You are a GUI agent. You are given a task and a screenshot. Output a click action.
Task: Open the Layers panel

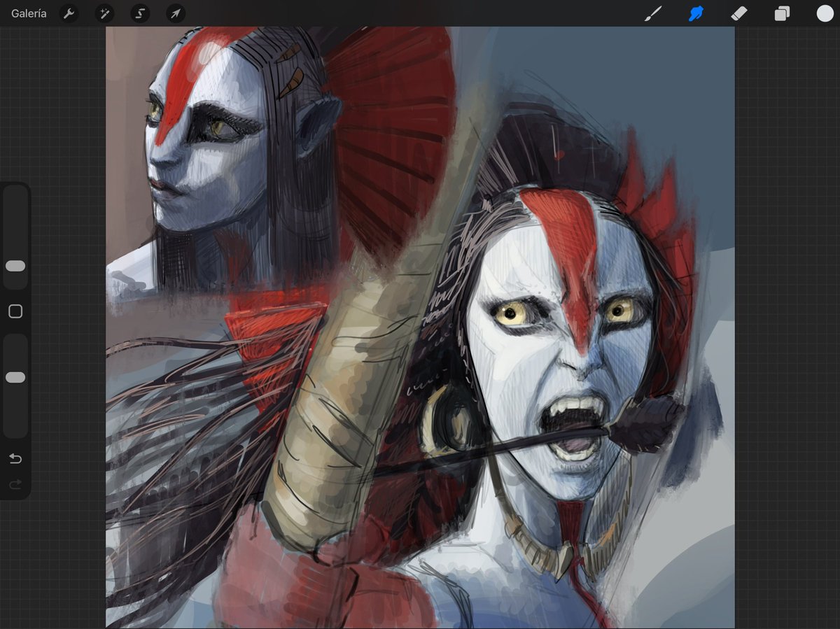[782, 13]
